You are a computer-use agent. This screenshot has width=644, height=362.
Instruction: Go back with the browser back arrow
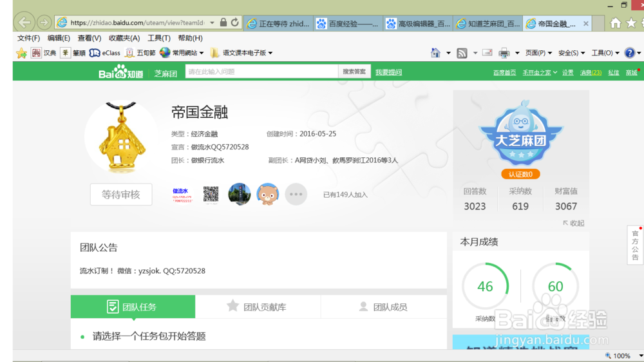[x=24, y=22]
